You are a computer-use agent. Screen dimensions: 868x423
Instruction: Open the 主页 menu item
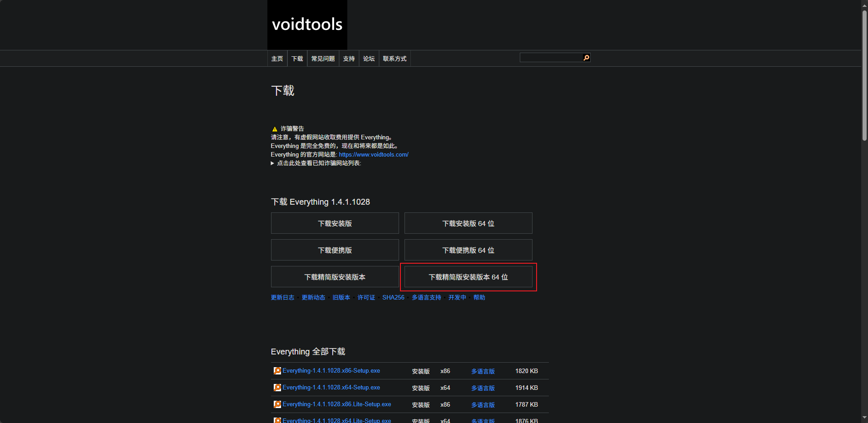pyautogui.click(x=277, y=59)
